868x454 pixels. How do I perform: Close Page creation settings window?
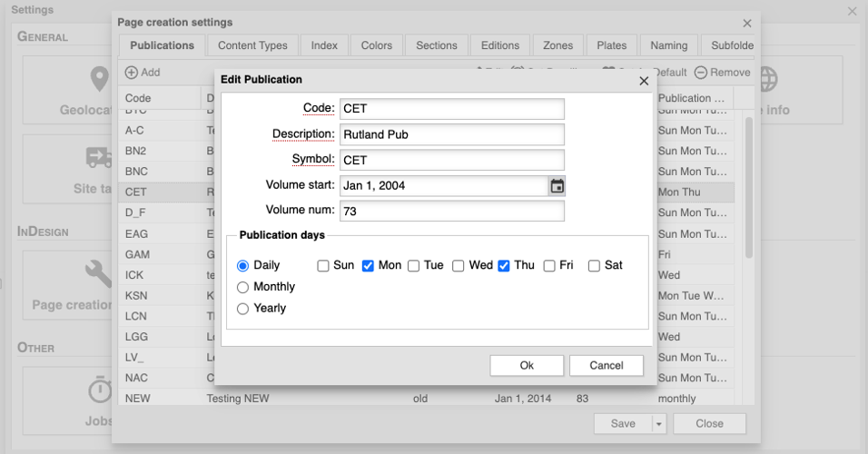pyautogui.click(x=747, y=24)
